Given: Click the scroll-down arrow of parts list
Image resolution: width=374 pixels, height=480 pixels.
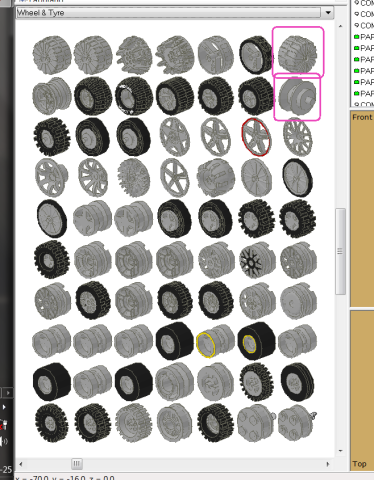Looking at the screenshot, I should (340, 451).
